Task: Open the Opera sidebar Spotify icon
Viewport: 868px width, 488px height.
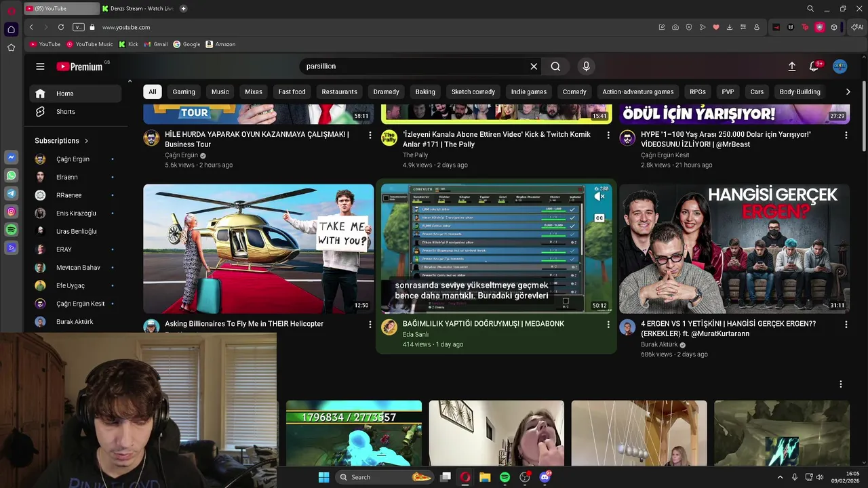Action: click(11, 230)
